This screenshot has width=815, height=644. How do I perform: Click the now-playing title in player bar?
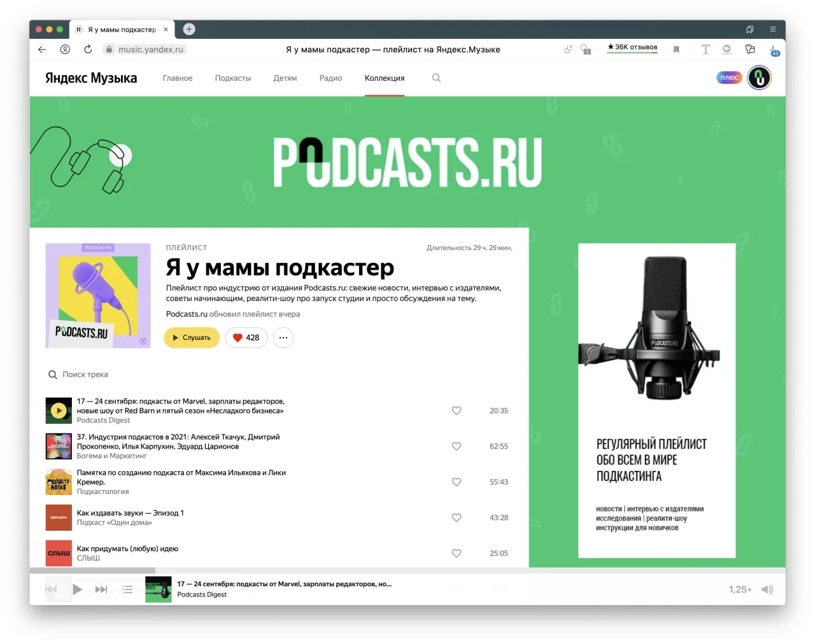[285, 584]
